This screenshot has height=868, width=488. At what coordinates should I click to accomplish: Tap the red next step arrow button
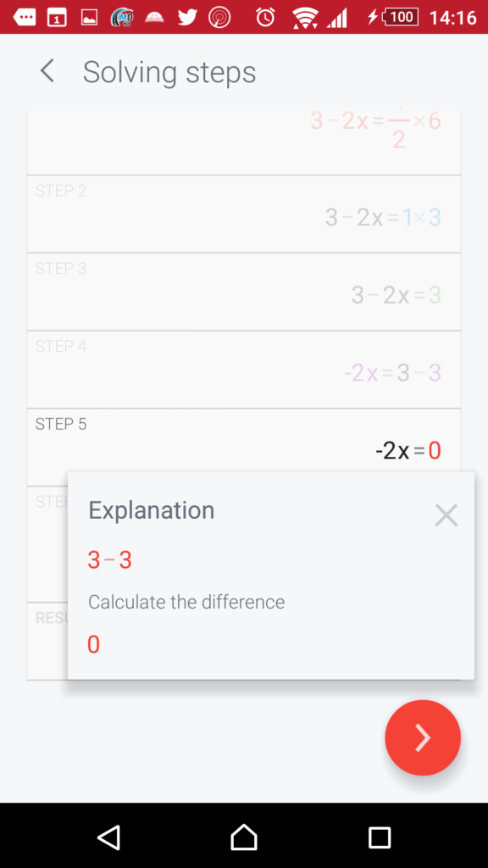click(x=423, y=737)
